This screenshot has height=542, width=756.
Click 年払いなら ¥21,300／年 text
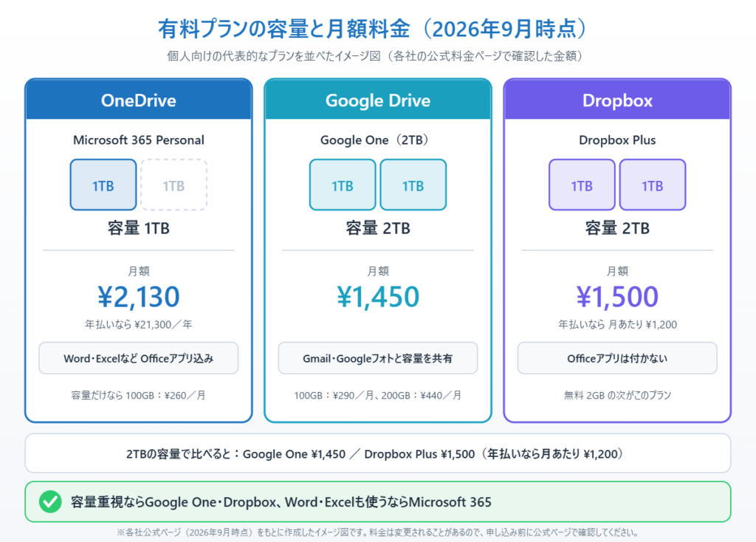point(139,324)
